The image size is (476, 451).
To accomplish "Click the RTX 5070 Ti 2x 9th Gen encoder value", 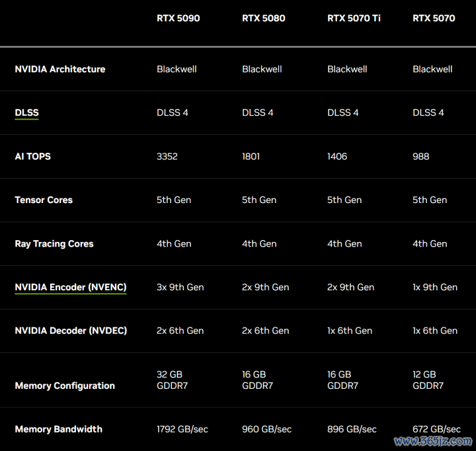I will click(x=351, y=287).
